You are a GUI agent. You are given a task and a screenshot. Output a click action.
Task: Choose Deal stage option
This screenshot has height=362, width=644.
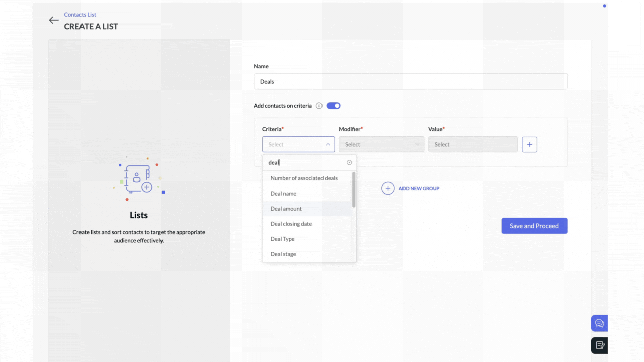click(306, 254)
